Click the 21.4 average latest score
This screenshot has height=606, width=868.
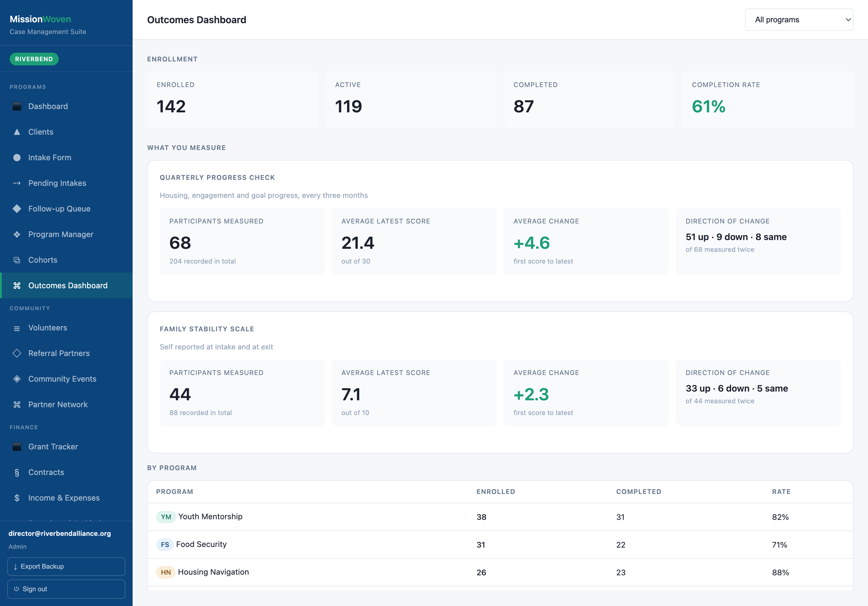click(x=358, y=243)
